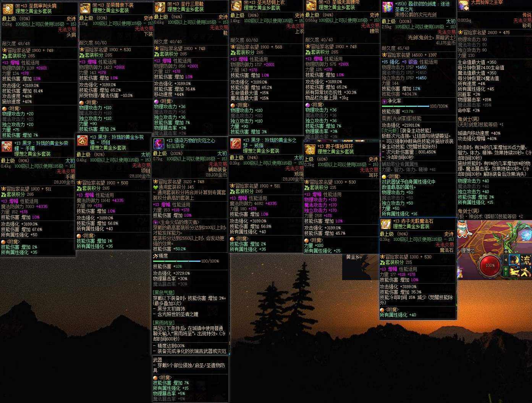The image size is (532, 403).
Task: Click the 黑牙 戒指 ring item icon
Action: coord(235,143)
